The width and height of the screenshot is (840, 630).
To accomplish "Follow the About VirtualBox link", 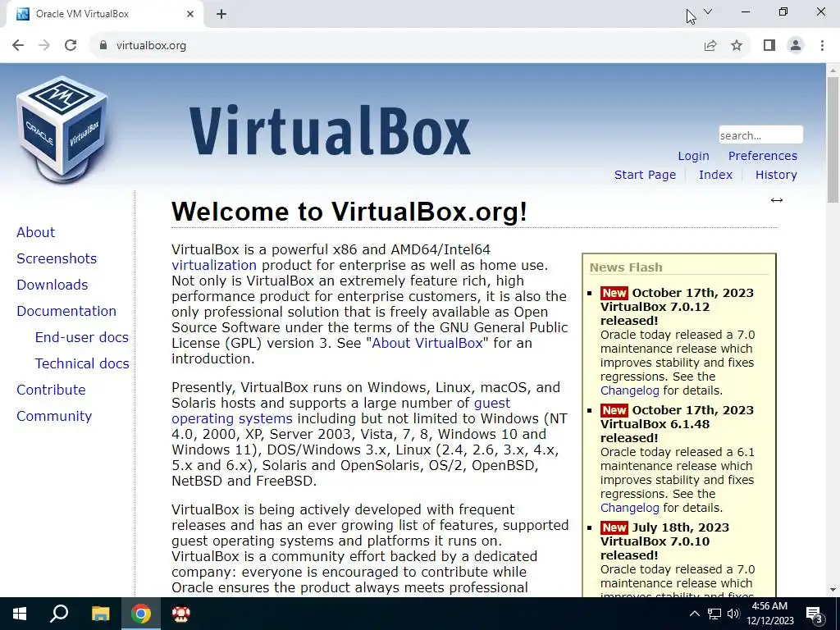I will (427, 344).
